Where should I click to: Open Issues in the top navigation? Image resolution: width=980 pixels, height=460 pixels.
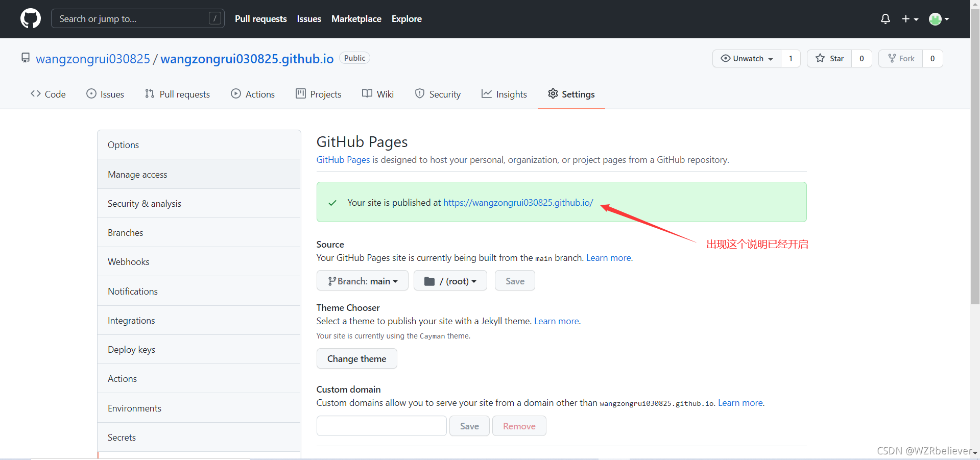click(x=309, y=19)
